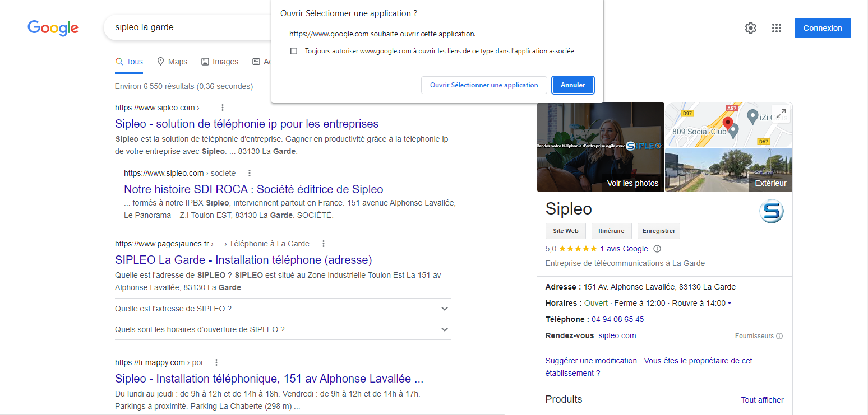Open sipleo.com Rendez-vous link

(617, 335)
